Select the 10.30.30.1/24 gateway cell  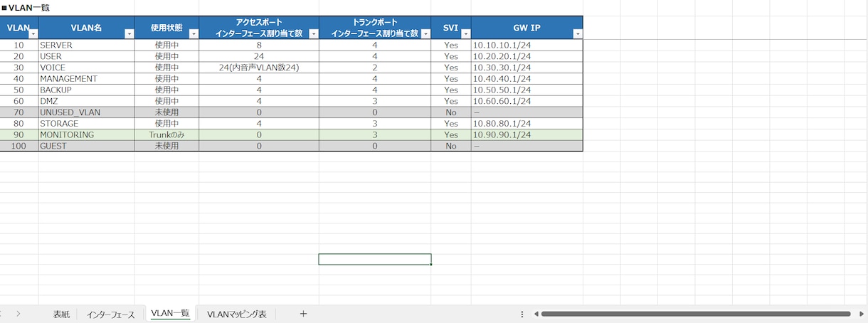click(526, 68)
